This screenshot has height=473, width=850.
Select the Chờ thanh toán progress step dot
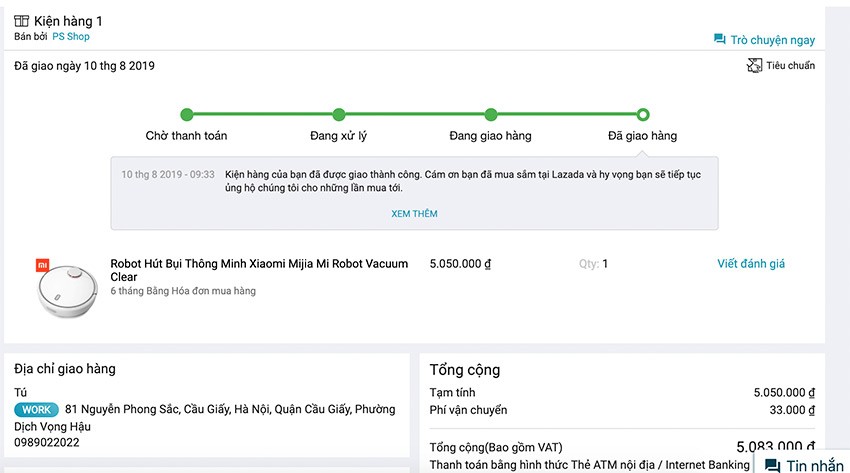pos(186,114)
